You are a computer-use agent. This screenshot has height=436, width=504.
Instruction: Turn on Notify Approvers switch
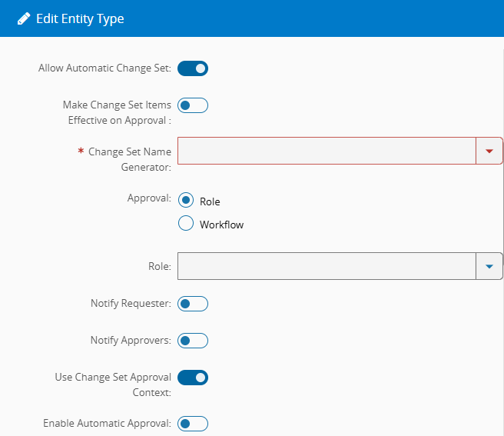pos(193,341)
